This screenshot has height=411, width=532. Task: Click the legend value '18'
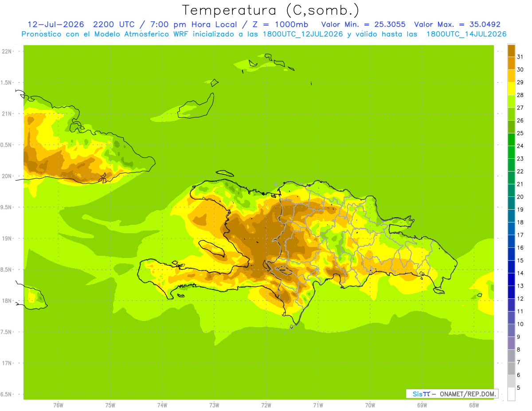point(520,222)
